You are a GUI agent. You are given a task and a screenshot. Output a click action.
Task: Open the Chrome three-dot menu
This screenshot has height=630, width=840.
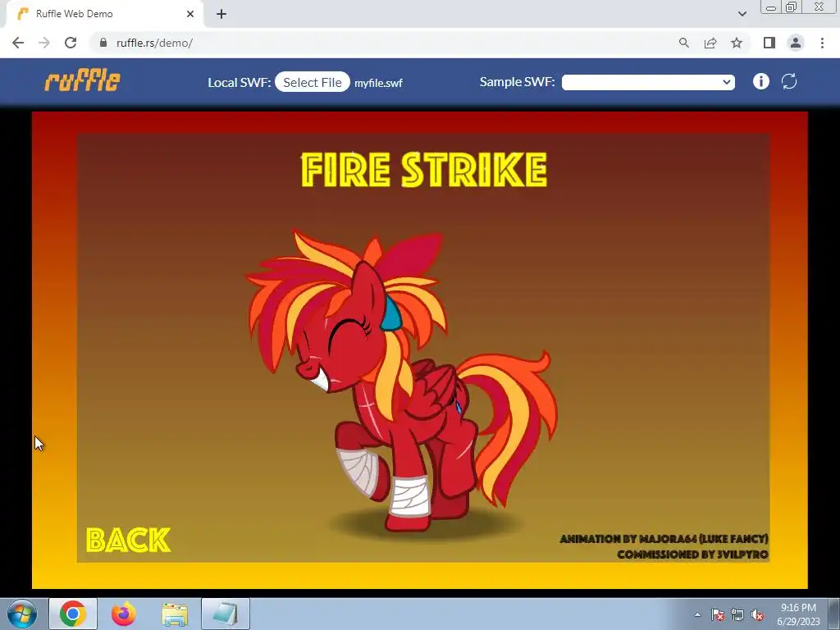pos(822,43)
